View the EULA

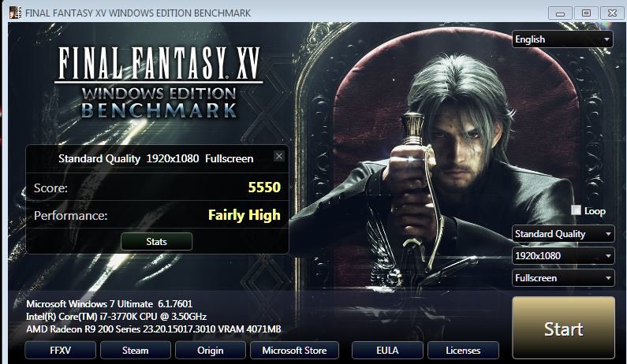click(387, 351)
